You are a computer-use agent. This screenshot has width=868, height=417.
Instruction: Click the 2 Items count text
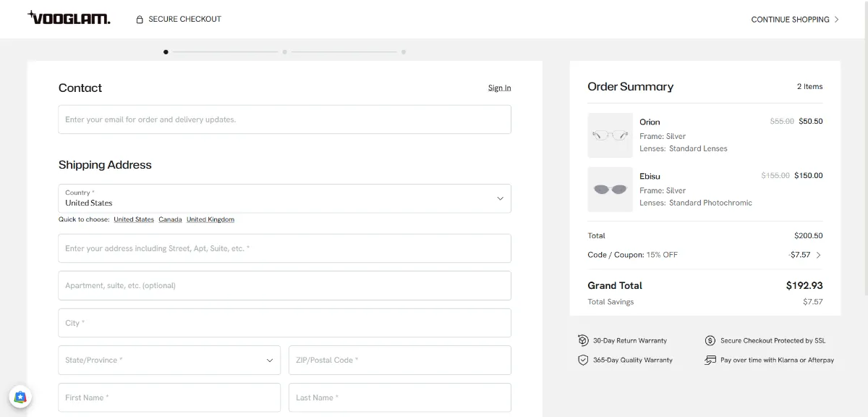pos(809,86)
